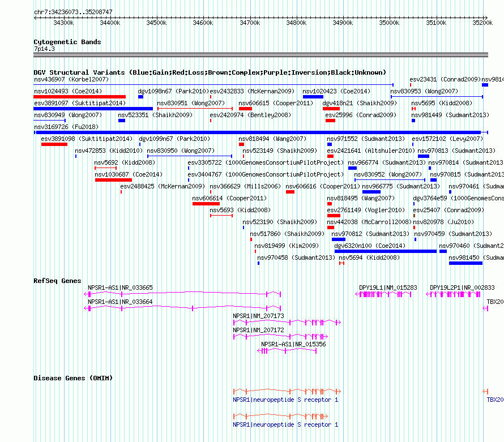Open the nsv970458 (Sudmant2013) variant label
The height and width of the screenshot is (442, 504).
click(296, 258)
